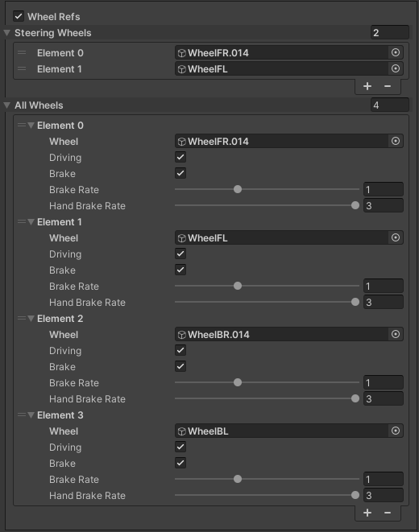Click reorder handle of All Wheels Element 2
Image resolution: width=419 pixels, height=532 pixels.
click(x=22, y=318)
